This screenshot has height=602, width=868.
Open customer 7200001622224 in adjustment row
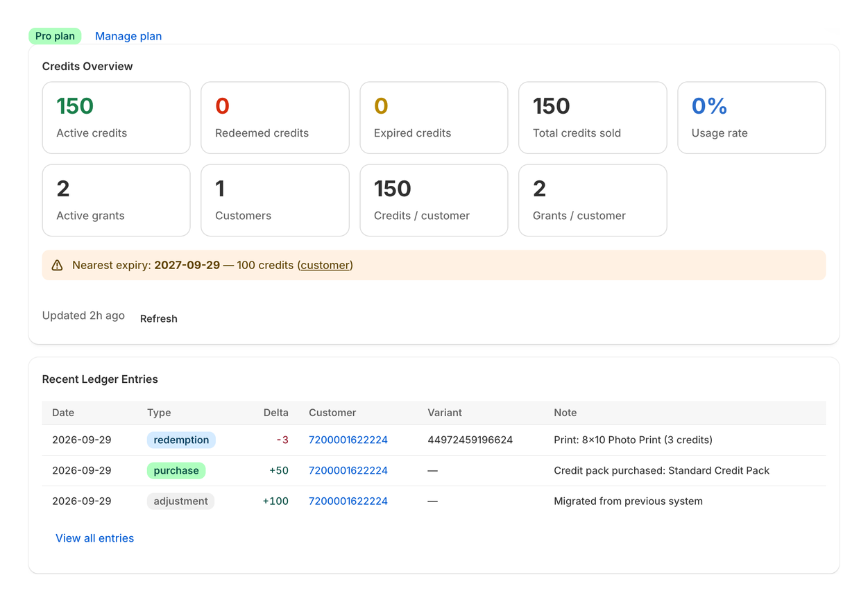click(348, 501)
